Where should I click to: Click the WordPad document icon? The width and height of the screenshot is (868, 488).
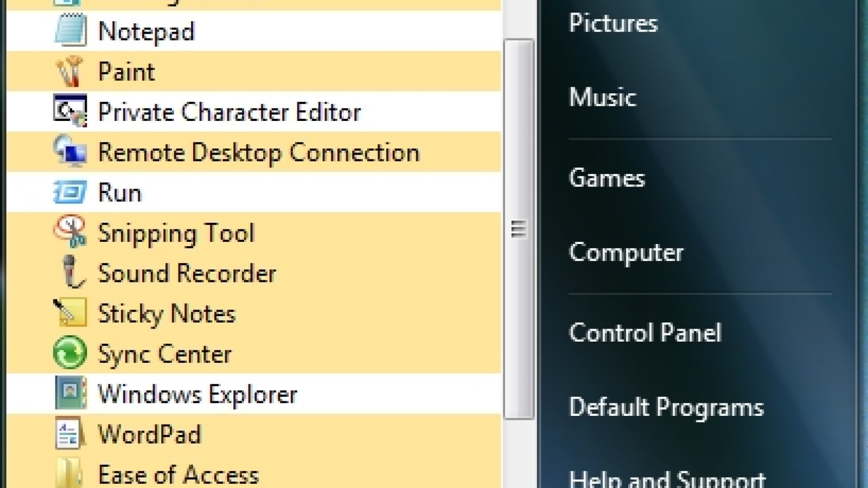click(70, 434)
